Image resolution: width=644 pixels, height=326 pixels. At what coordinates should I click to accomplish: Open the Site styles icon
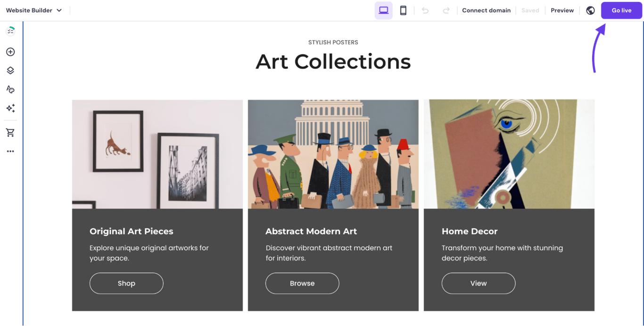click(x=10, y=89)
